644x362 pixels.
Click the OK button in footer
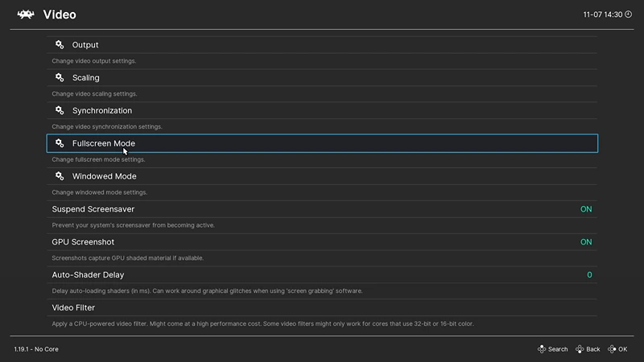click(617, 349)
